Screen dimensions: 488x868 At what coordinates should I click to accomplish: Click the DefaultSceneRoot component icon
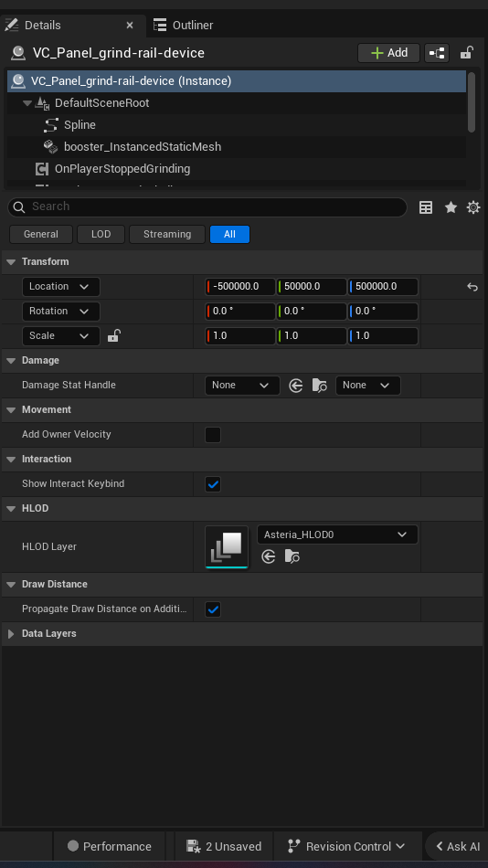(43, 103)
